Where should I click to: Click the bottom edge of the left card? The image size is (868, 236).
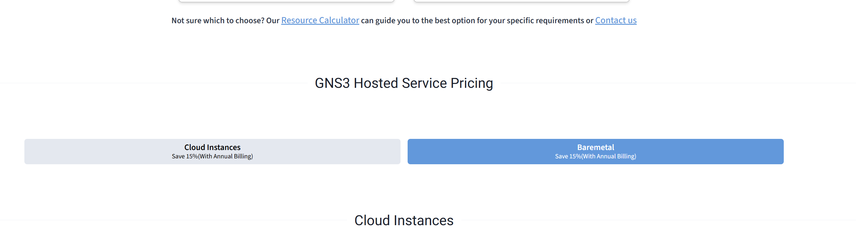[x=286, y=1]
